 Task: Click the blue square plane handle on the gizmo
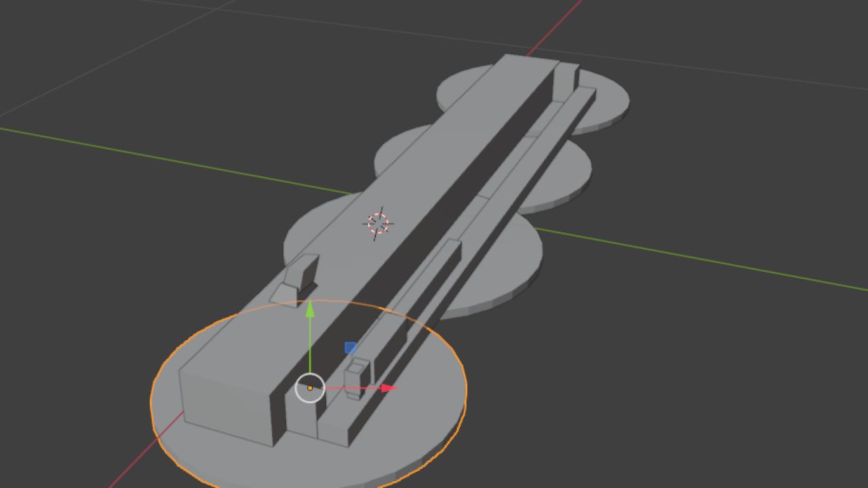[x=351, y=347]
